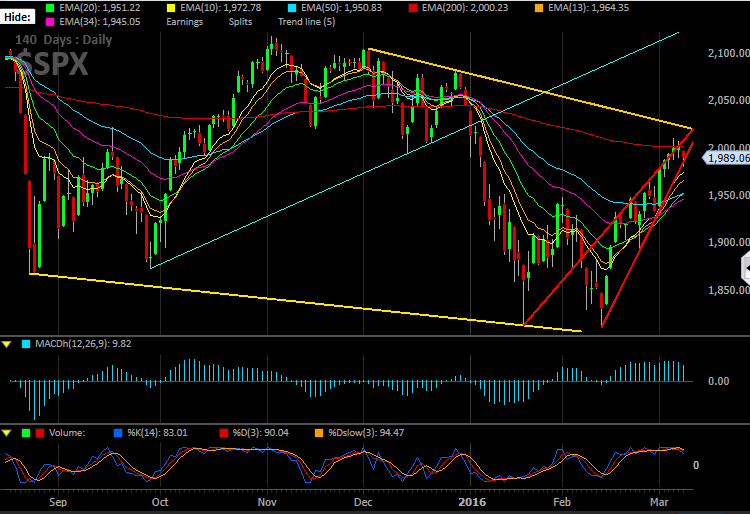750x514 pixels.
Task: Click the %Dslow(3): 94.47 label
Action: (x=366, y=433)
